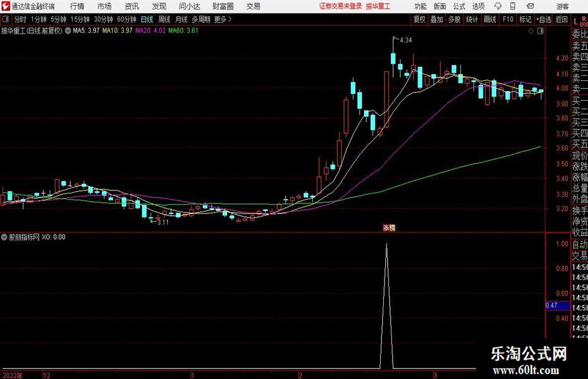Add stock via +自选 button
Screen dimensions: 588x379
click(544, 19)
